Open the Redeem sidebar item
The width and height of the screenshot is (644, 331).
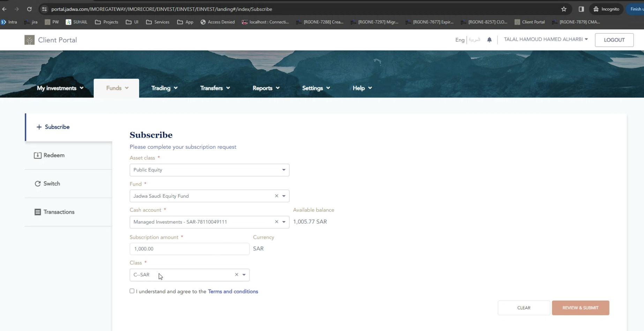54,155
